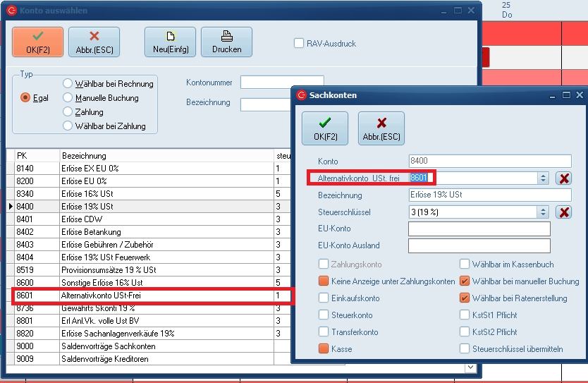Cancel Sachkonten dialog with Abbr.(ESC) icon
This screenshot has height=383, width=588.
(x=381, y=123)
